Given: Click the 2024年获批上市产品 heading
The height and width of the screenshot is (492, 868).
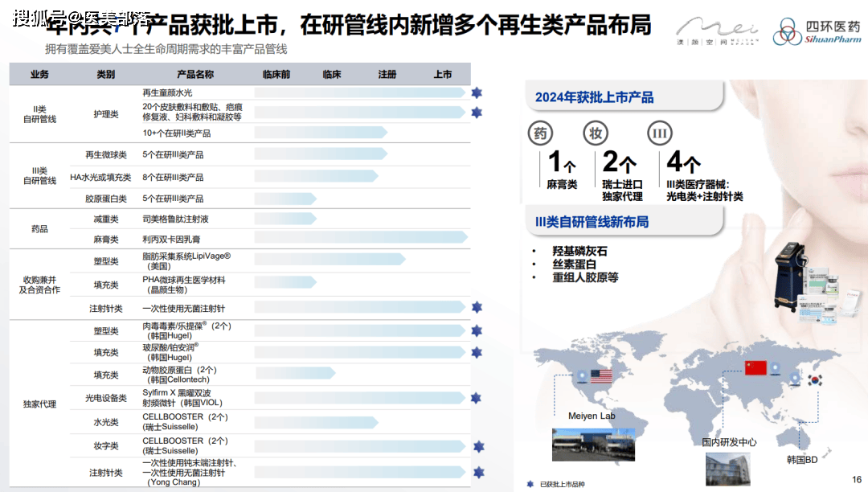Looking at the screenshot, I should (595, 97).
